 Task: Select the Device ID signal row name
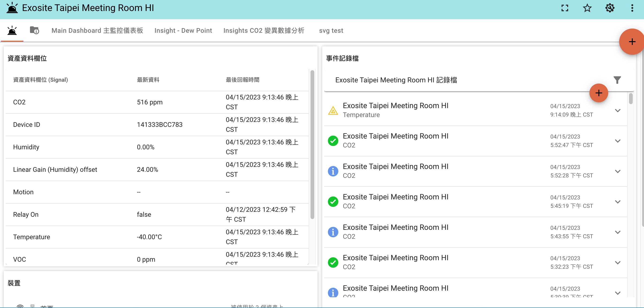[x=26, y=125]
